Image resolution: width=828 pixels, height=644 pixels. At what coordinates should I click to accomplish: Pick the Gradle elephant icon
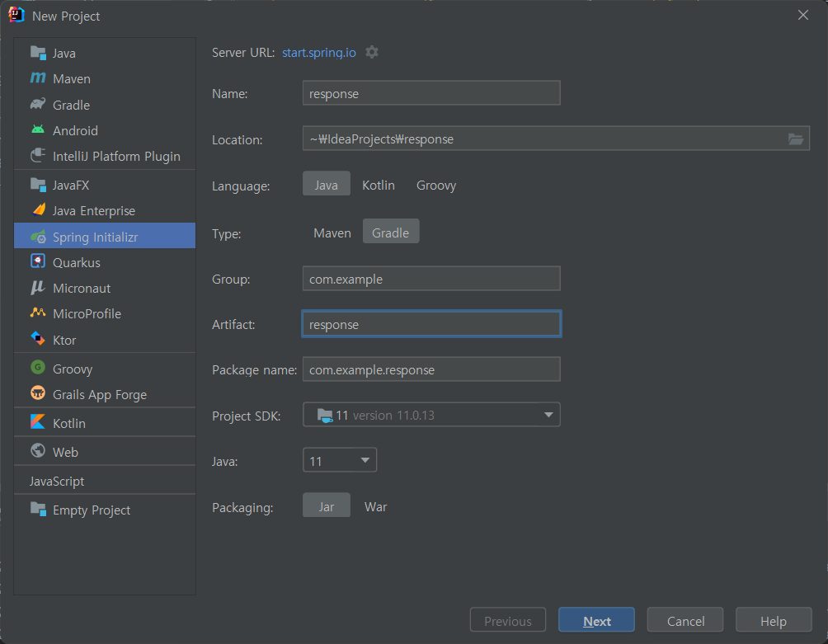click(38, 104)
